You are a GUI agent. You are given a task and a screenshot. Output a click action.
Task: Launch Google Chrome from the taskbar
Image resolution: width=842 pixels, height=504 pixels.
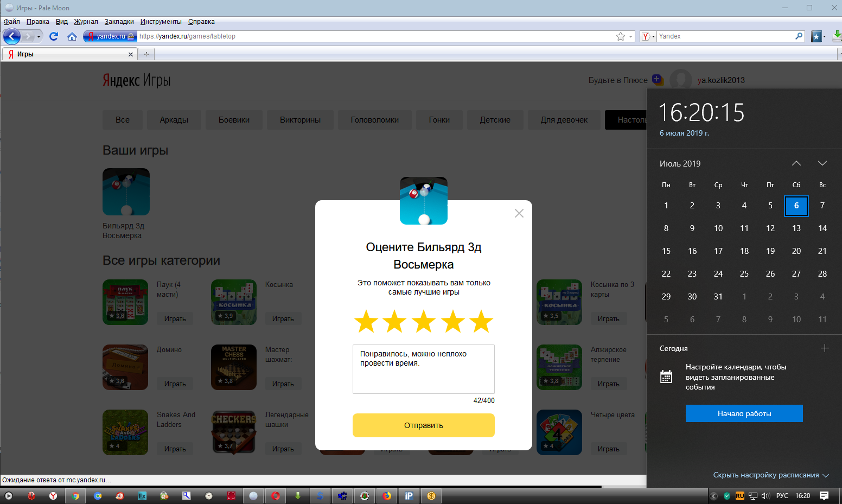[x=75, y=496]
